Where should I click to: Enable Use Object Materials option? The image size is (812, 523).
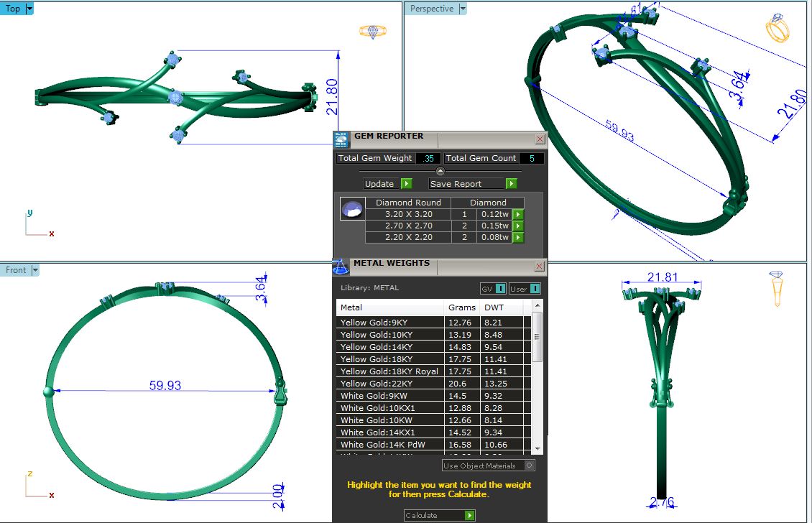(x=530, y=466)
